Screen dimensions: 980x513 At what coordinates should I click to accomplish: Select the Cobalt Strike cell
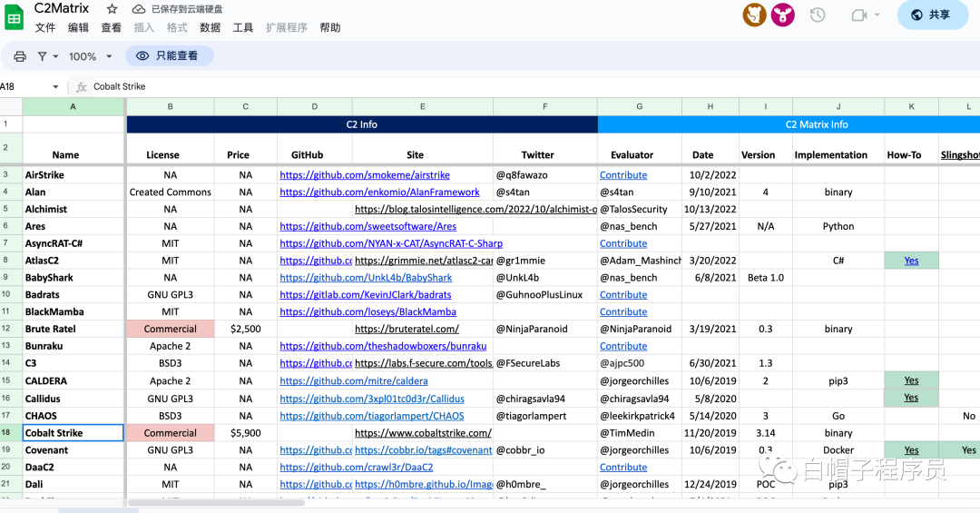point(73,433)
